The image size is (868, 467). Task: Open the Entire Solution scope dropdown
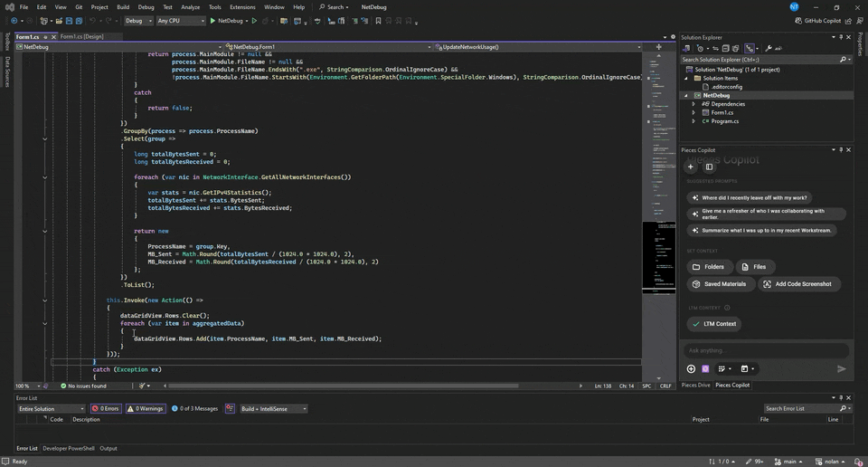(51, 409)
